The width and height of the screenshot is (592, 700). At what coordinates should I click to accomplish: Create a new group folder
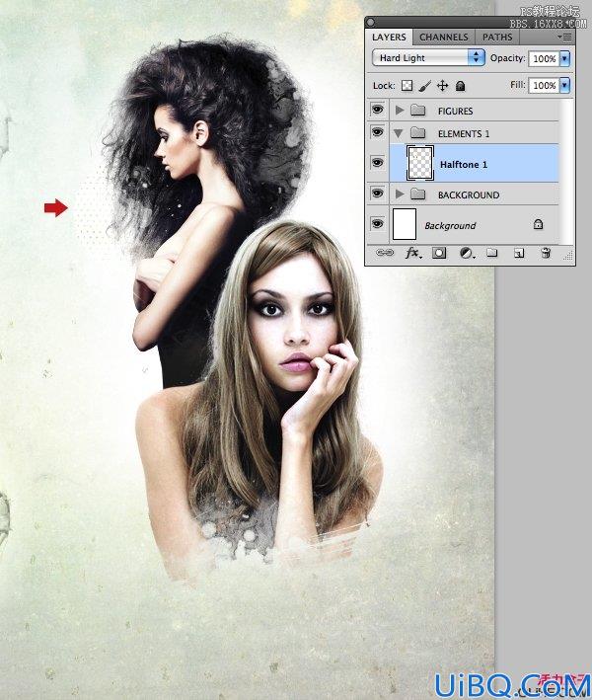[x=492, y=253]
